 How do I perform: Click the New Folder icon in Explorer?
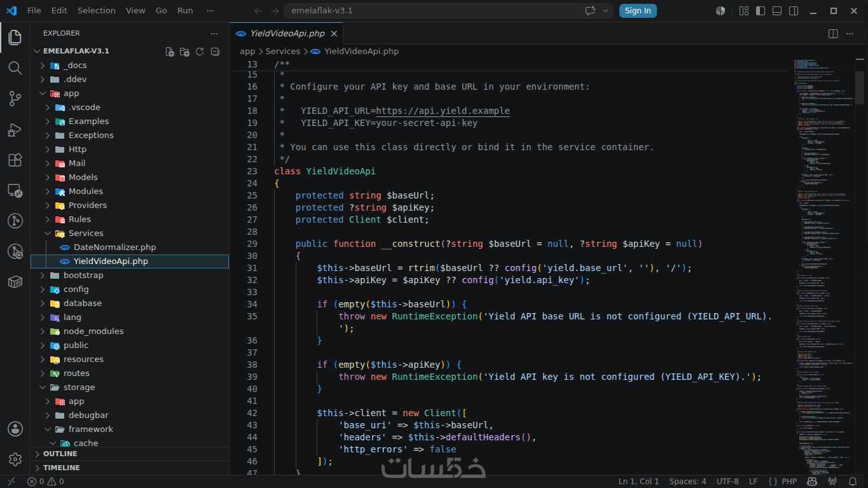pyautogui.click(x=184, y=52)
